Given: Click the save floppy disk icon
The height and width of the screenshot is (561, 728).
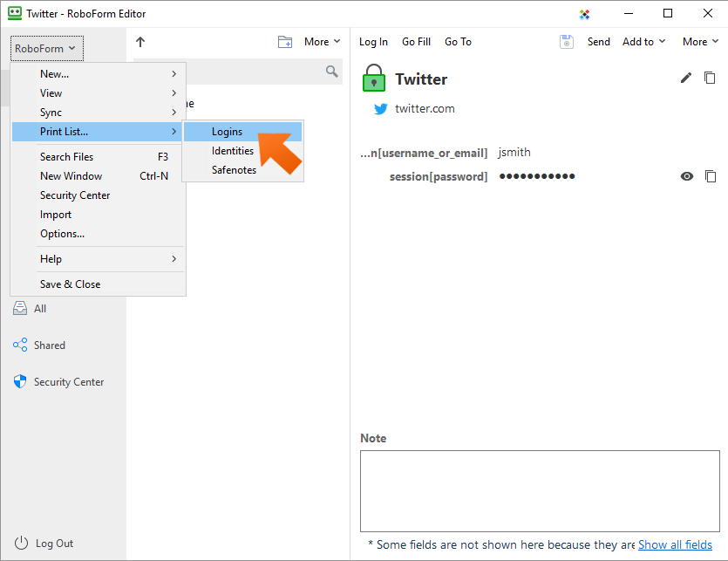Looking at the screenshot, I should [x=567, y=42].
